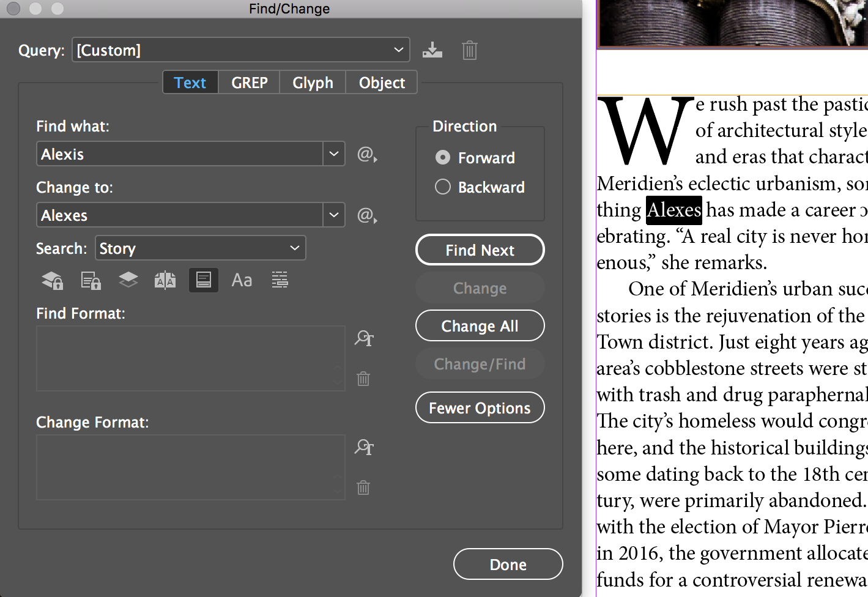Switch to the Glyph tab
The image size is (868, 597).
[313, 83]
